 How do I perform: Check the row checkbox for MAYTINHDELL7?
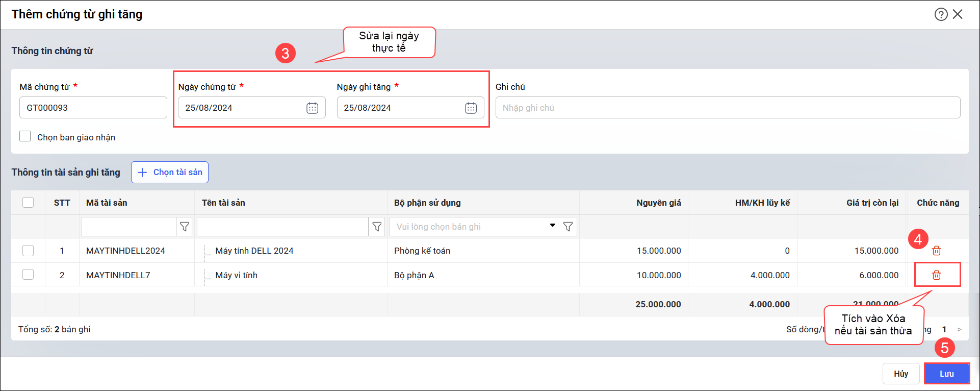28,275
